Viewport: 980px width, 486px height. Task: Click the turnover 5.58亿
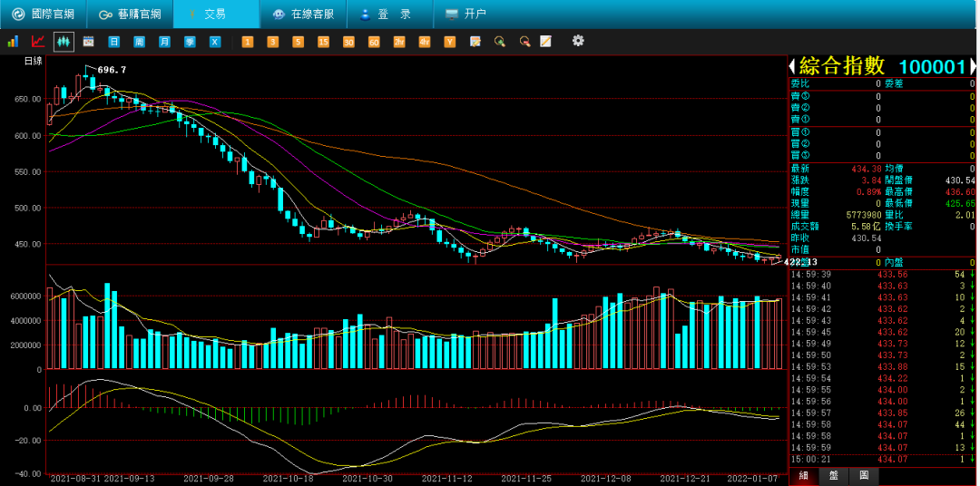point(867,227)
